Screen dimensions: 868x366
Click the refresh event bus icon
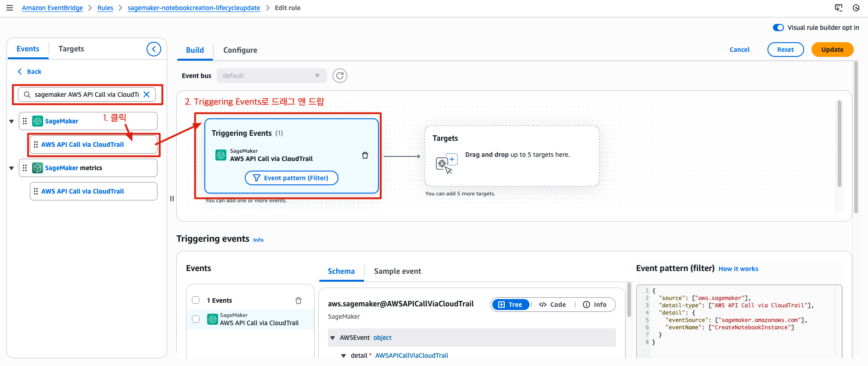340,76
